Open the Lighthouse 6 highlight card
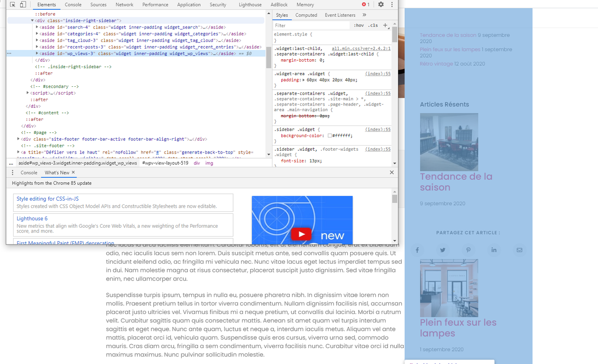Screen dimensions: 598x364 (123, 225)
